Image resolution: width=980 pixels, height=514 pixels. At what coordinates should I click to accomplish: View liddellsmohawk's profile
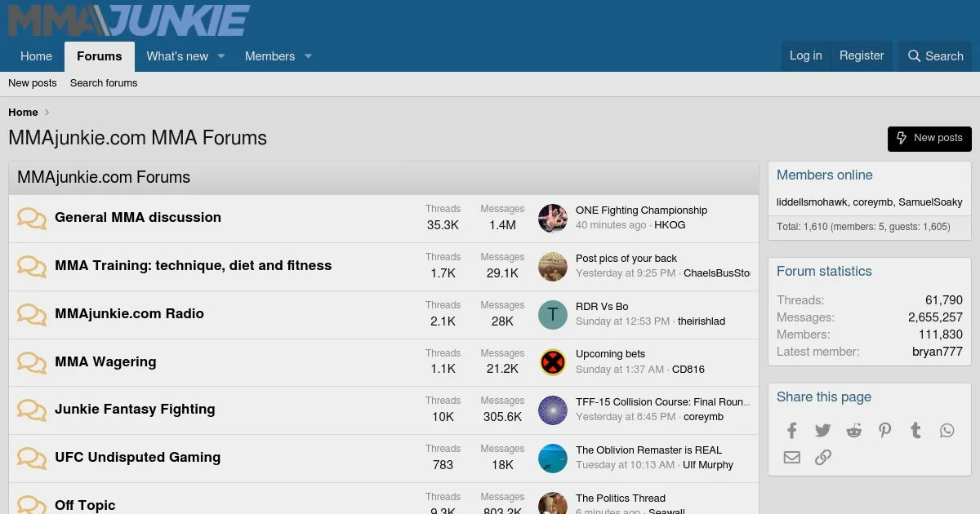pos(812,202)
